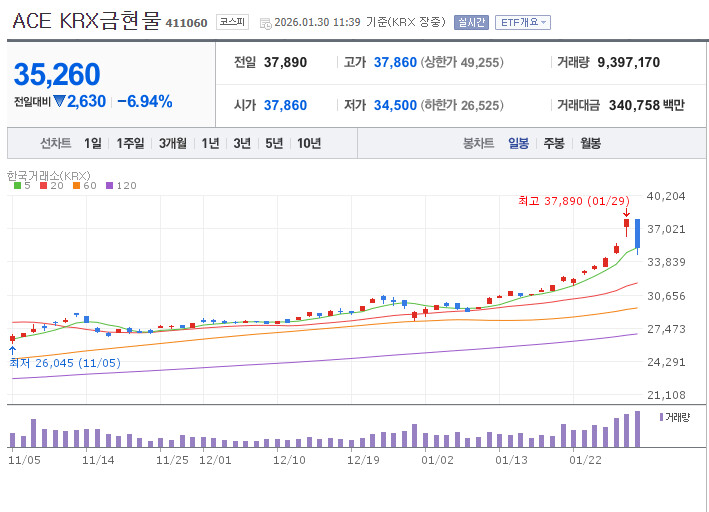Click the orange 60-day moving average swatch
Image resolution: width=709 pixels, height=512 pixels.
76,186
